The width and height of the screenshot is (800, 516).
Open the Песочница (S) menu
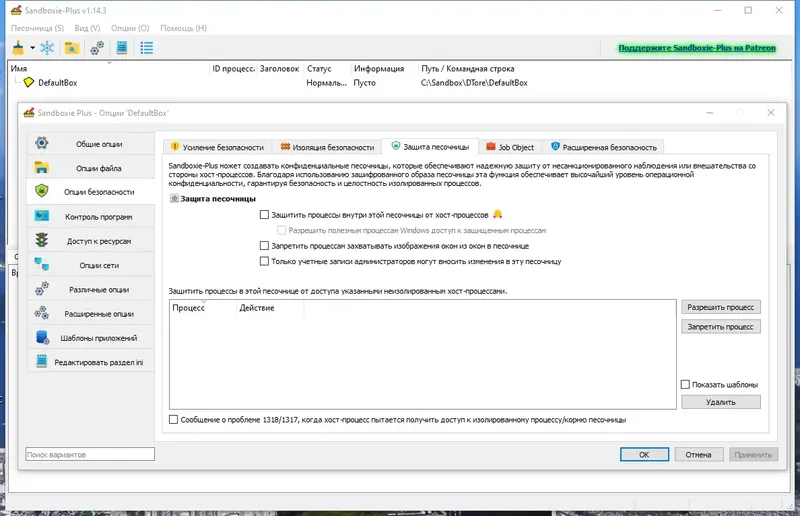37,28
